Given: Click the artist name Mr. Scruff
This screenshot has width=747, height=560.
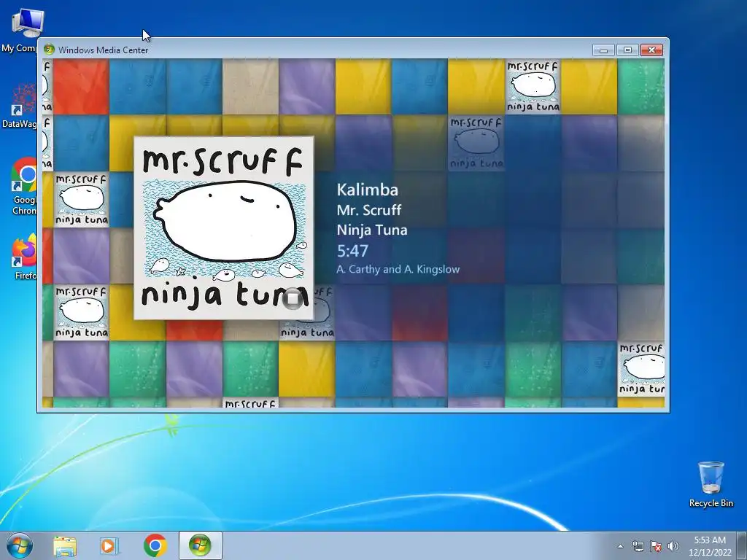Looking at the screenshot, I should click(x=368, y=210).
